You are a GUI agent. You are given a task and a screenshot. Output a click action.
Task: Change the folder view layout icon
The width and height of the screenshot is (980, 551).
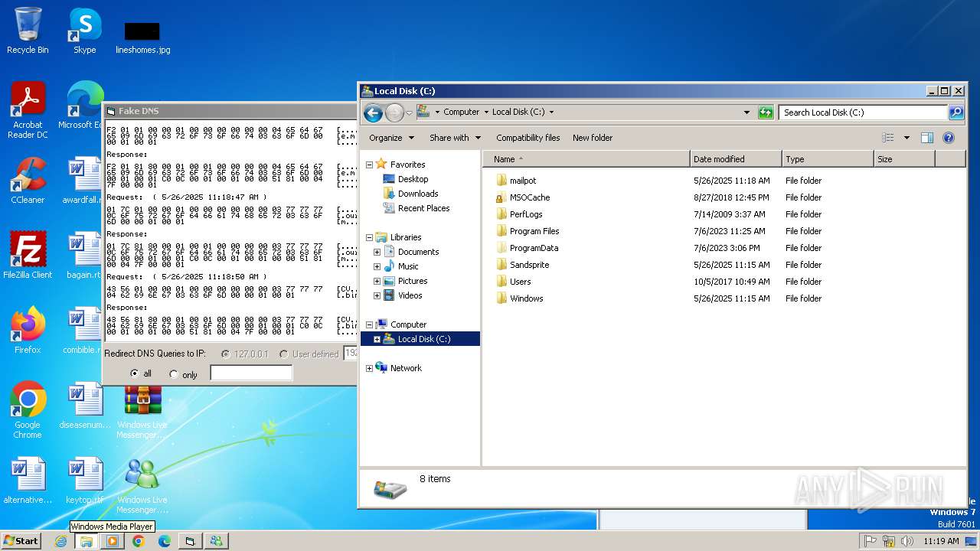click(888, 138)
